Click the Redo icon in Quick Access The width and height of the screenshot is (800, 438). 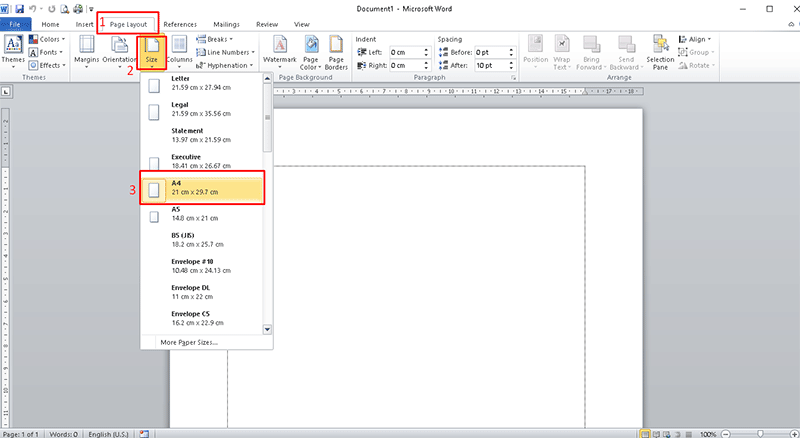tap(52, 9)
